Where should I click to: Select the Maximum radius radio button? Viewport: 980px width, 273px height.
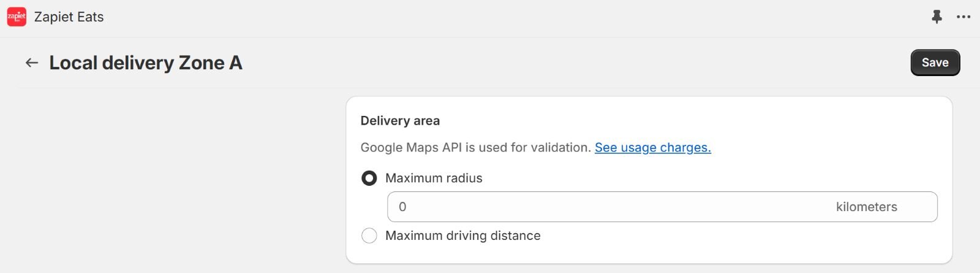click(x=369, y=179)
